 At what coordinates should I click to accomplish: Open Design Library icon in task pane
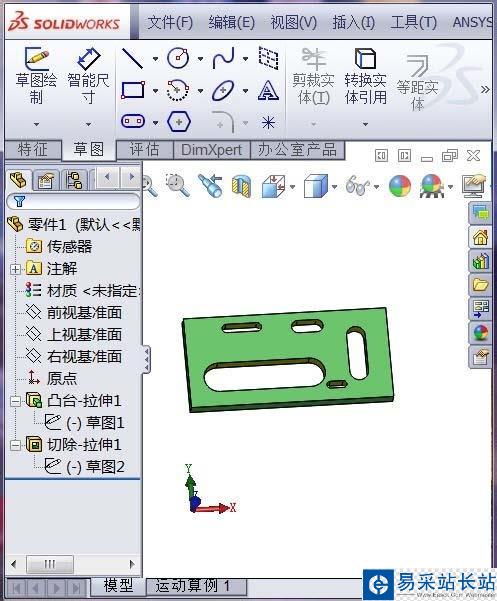pos(481,261)
